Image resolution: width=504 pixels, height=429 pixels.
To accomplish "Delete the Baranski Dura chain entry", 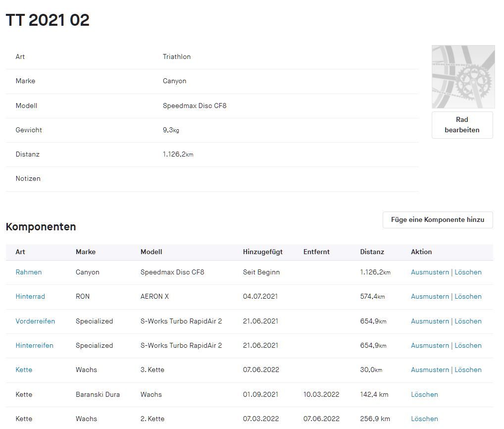I will tap(424, 394).
